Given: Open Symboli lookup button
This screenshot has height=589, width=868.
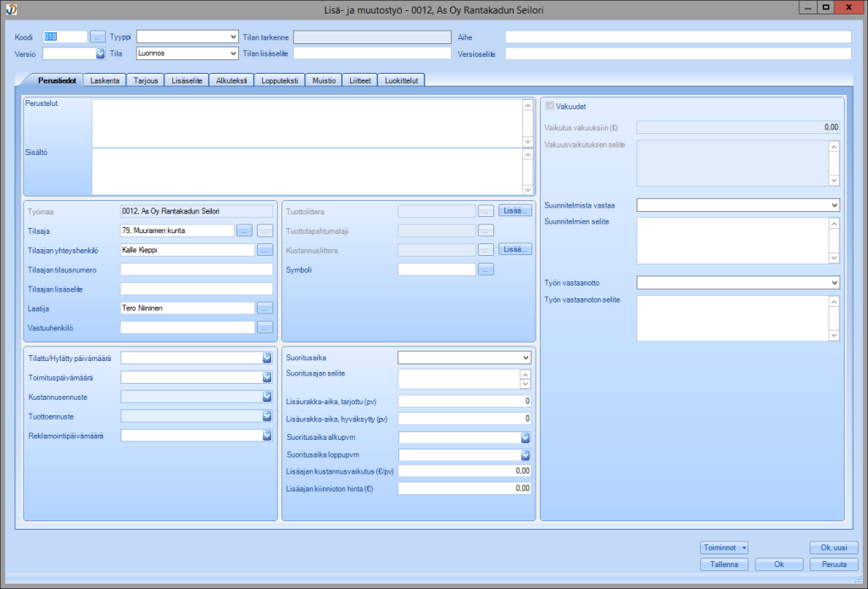Looking at the screenshot, I should pyautogui.click(x=486, y=269).
